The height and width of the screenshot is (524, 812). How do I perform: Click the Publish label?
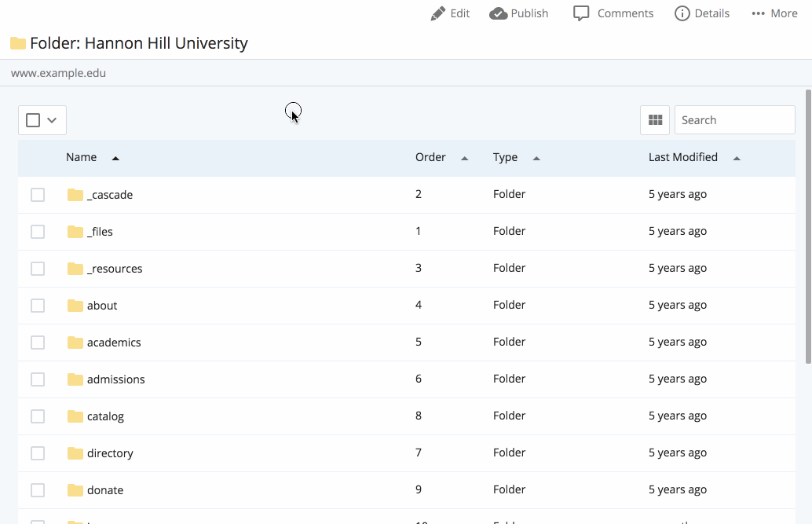(529, 13)
